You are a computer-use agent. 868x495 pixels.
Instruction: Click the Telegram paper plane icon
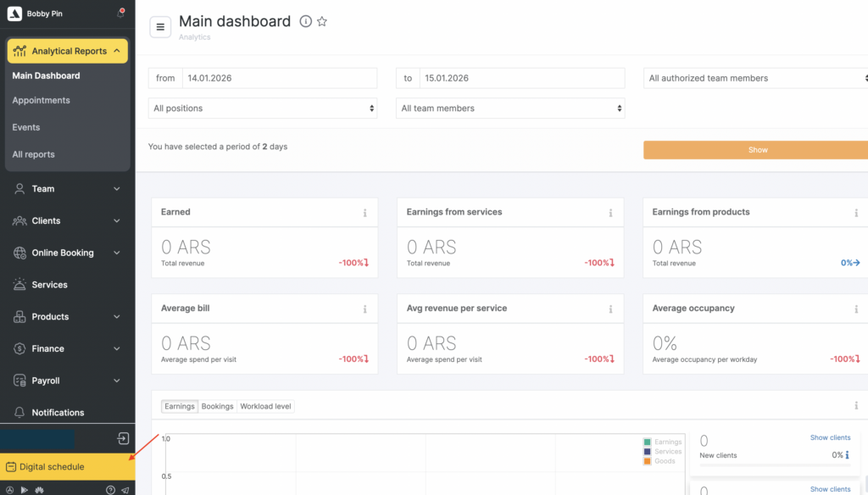[x=125, y=490]
